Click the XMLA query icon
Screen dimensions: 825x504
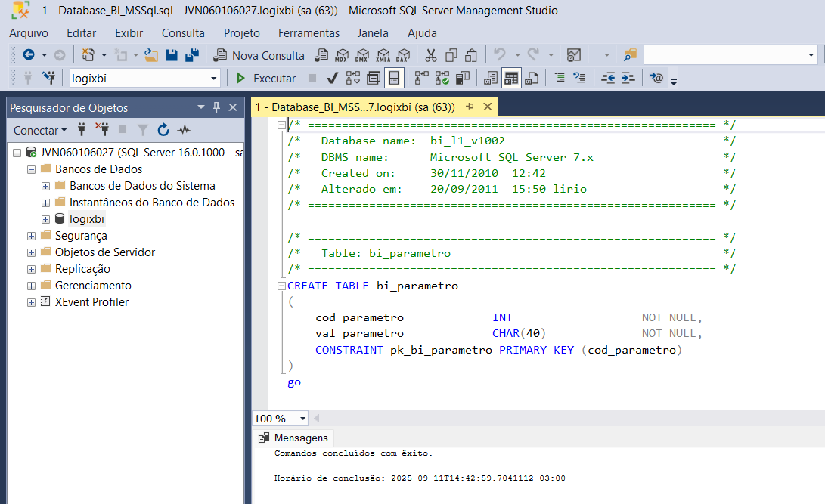(383, 55)
